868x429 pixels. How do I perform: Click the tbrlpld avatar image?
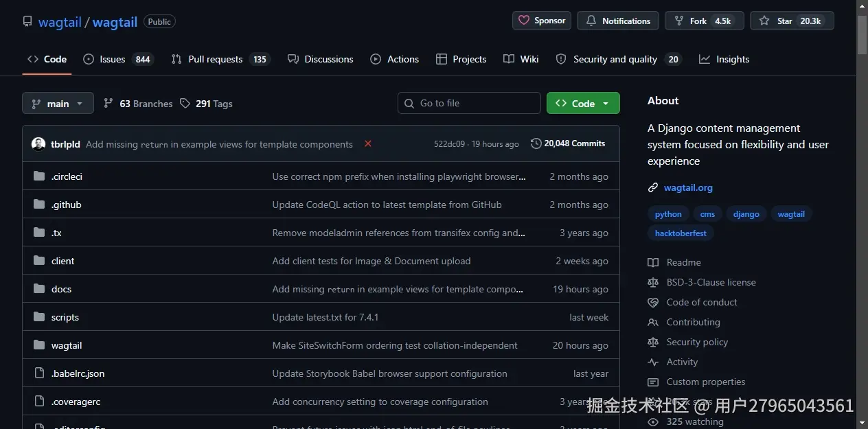(38, 144)
